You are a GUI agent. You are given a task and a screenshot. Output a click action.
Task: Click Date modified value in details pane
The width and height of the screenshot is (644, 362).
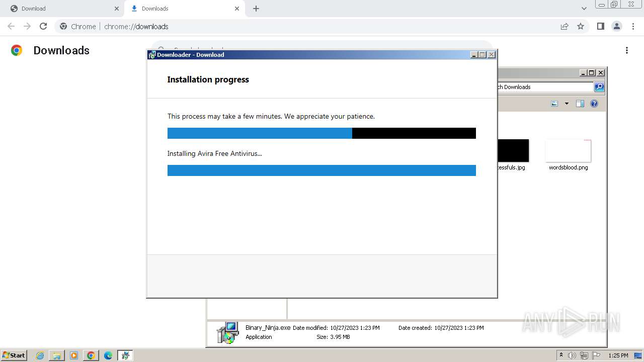[x=355, y=328]
